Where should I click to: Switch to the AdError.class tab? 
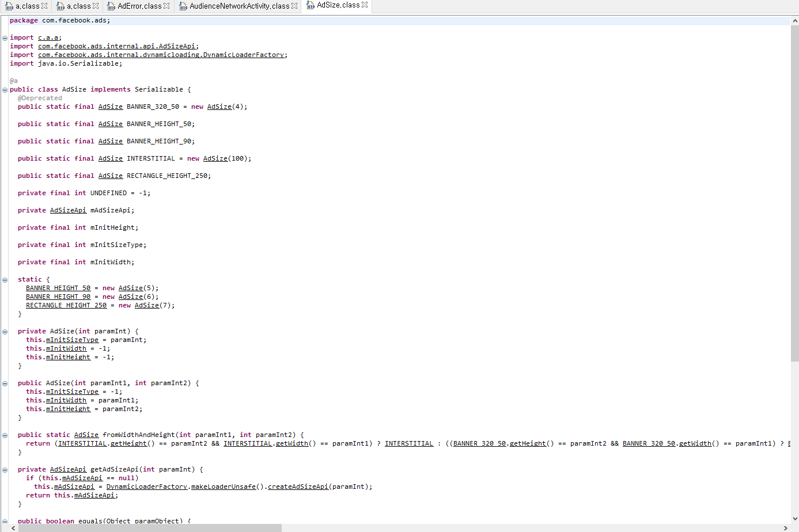click(139, 6)
